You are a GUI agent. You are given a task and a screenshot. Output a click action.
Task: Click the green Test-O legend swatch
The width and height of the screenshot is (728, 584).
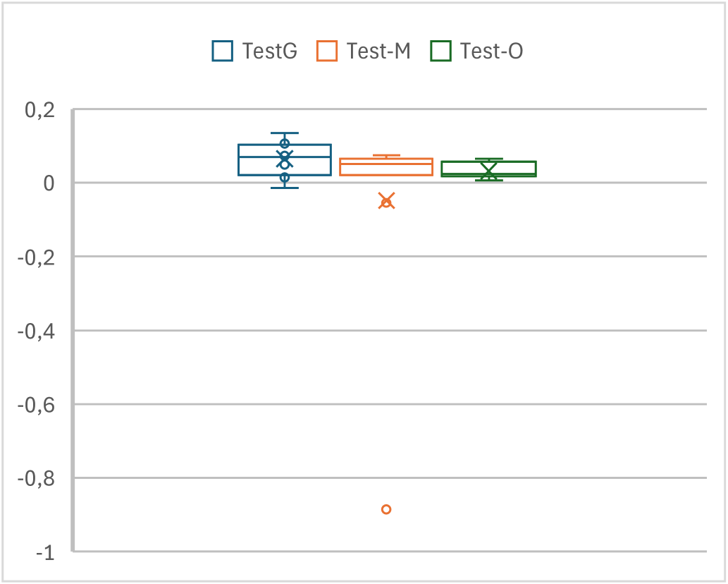[x=441, y=51]
